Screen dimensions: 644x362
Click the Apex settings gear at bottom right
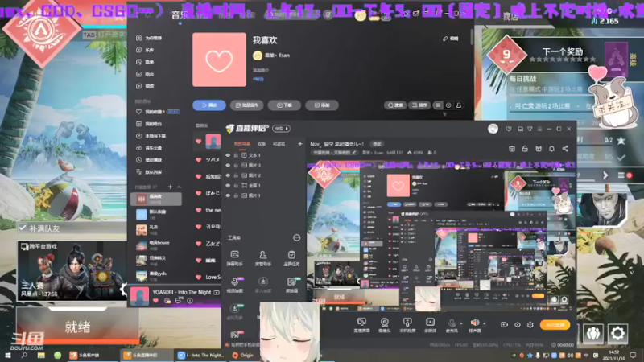click(617, 333)
